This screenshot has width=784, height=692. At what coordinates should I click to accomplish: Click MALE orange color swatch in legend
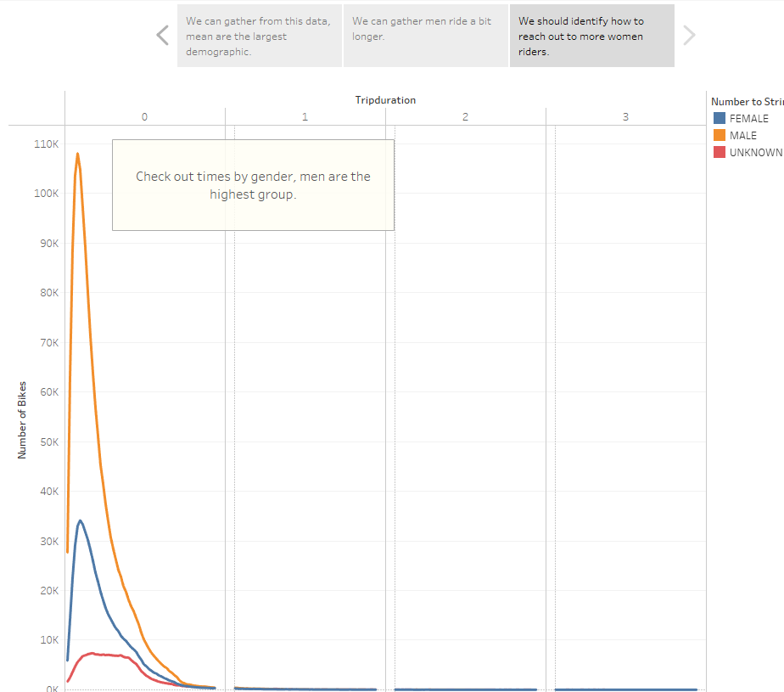click(719, 135)
